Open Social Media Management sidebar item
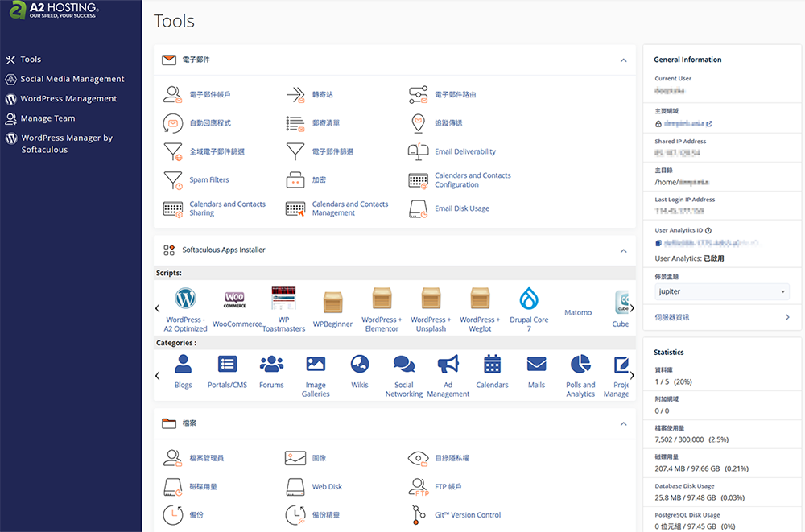 click(x=72, y=79)
